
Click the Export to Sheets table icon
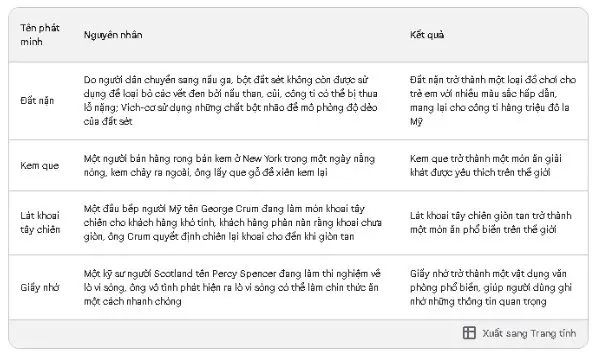[469, 333]
